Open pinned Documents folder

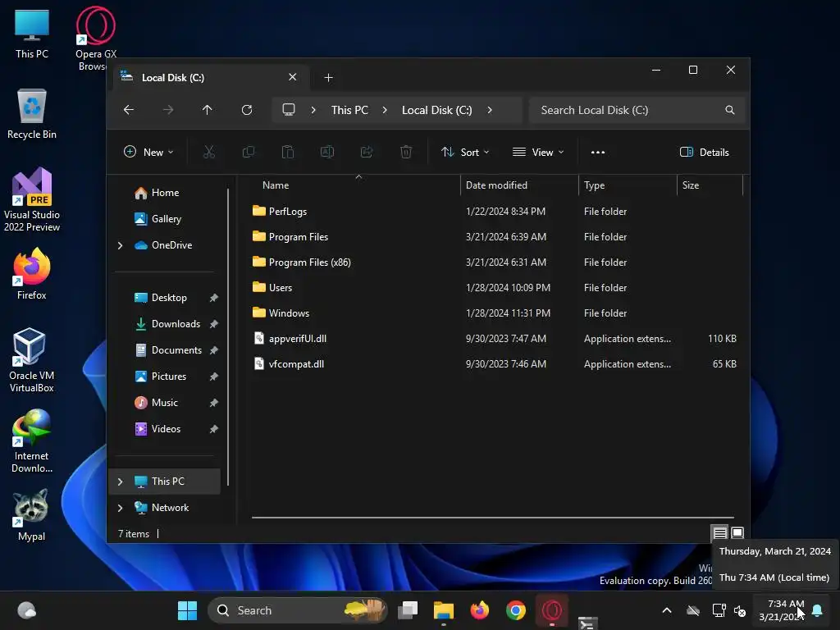(177, 350)
